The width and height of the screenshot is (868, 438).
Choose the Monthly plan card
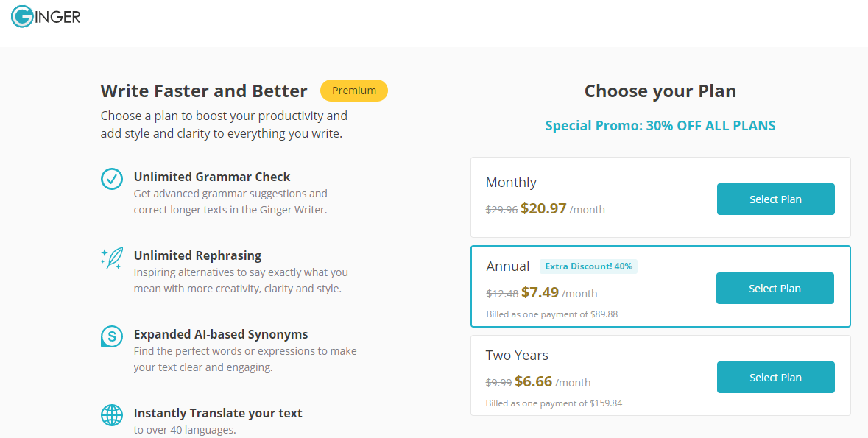point(660,198)
